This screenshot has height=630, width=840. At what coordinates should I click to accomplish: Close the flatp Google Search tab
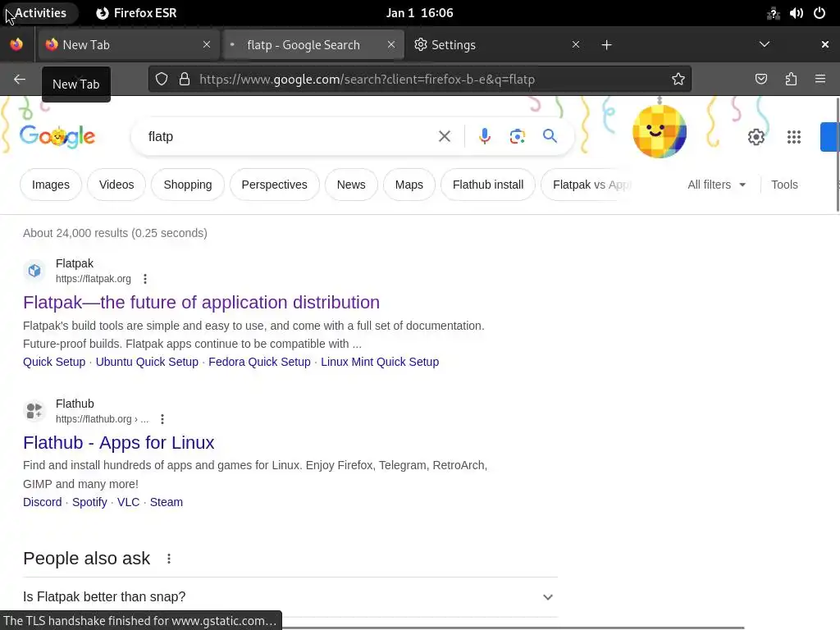click(x=391, y=44)
